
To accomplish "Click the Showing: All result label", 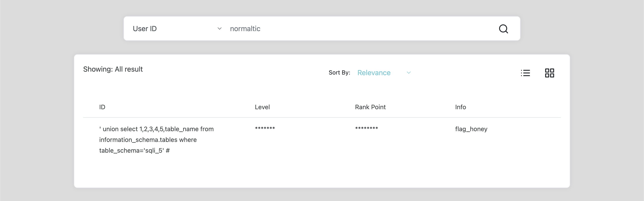I will coord(113,69).
